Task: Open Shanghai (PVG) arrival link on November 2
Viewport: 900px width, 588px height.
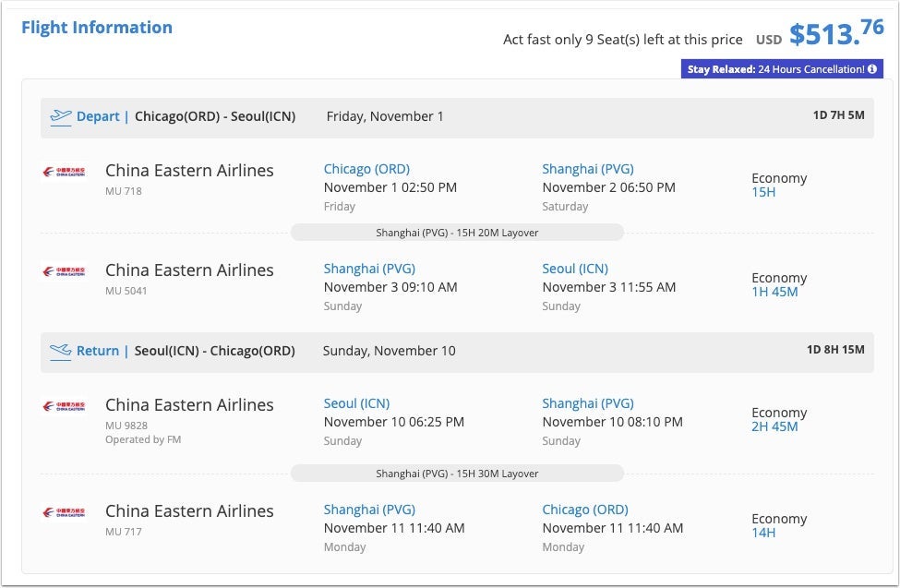Action: (588, 169)
